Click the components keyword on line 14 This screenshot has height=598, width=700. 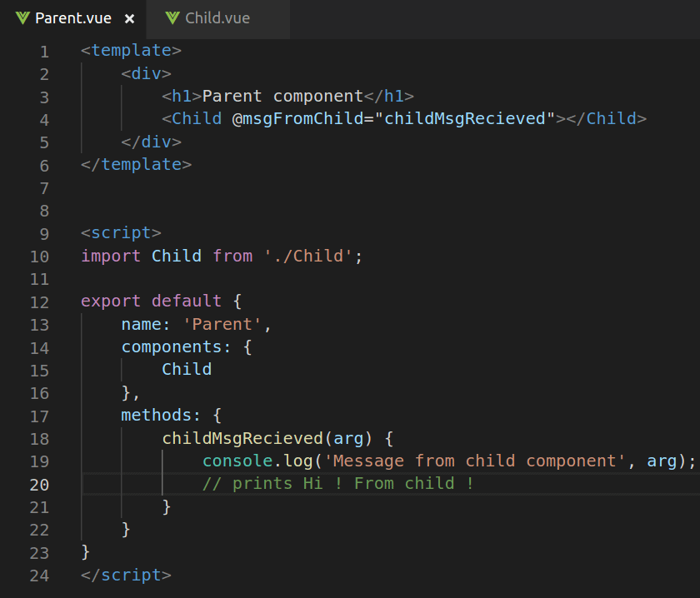172,347
